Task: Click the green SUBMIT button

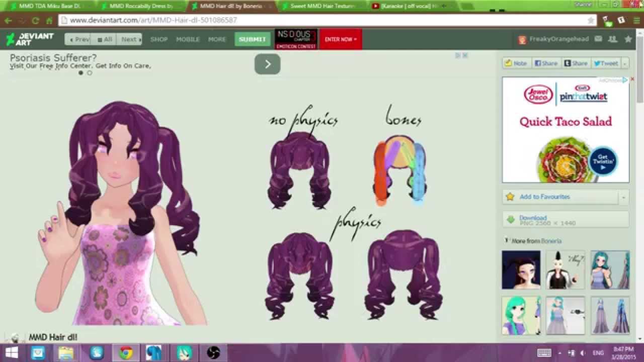Action: (253, 39)
